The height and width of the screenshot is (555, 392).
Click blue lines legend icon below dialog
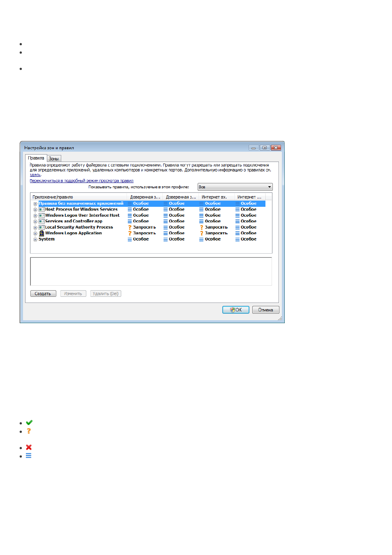[29, 456]
